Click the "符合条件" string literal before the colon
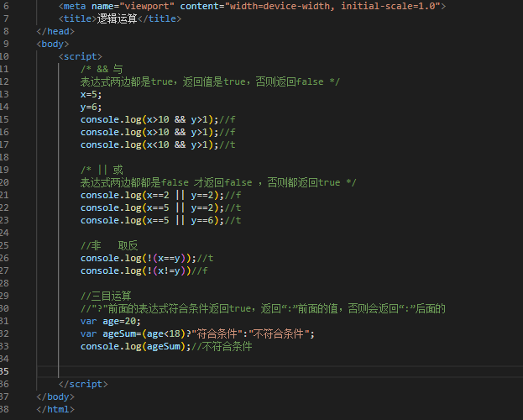This screenshot has height=420, width=523. click(x=217, y=333)
